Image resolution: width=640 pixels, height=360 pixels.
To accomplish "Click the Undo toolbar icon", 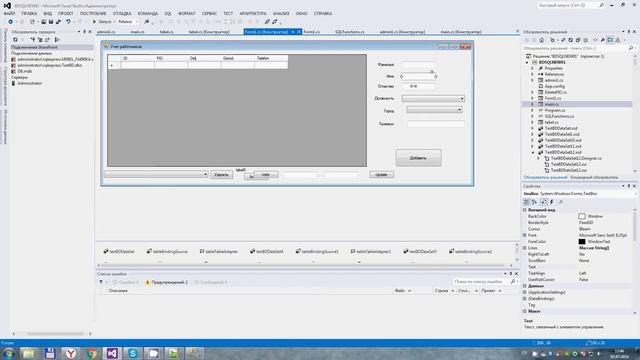I will (68, 22).
